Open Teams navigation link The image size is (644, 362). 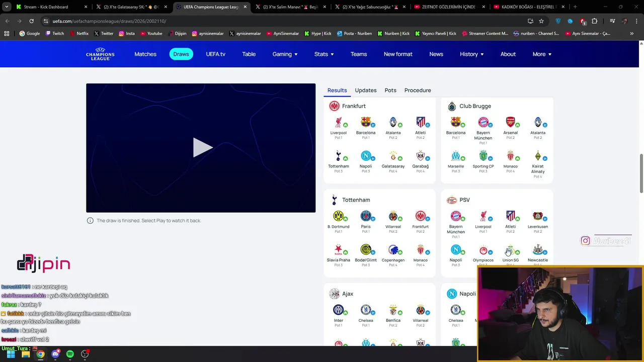(359, 54)
